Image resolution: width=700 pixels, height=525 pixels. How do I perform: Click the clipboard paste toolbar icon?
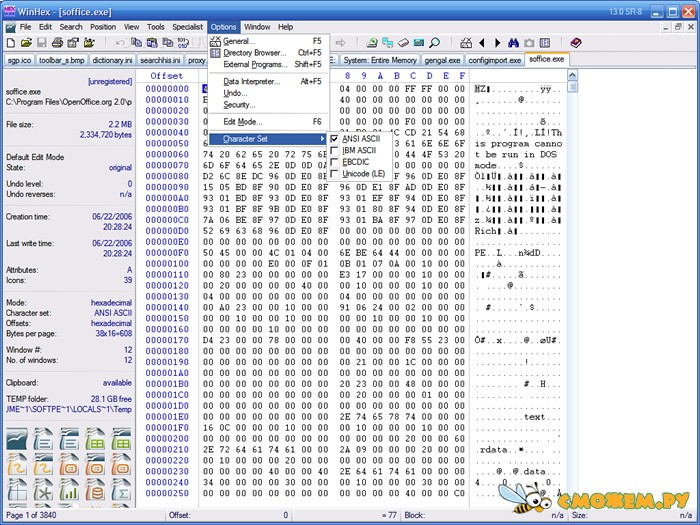(x=152, y=43)
